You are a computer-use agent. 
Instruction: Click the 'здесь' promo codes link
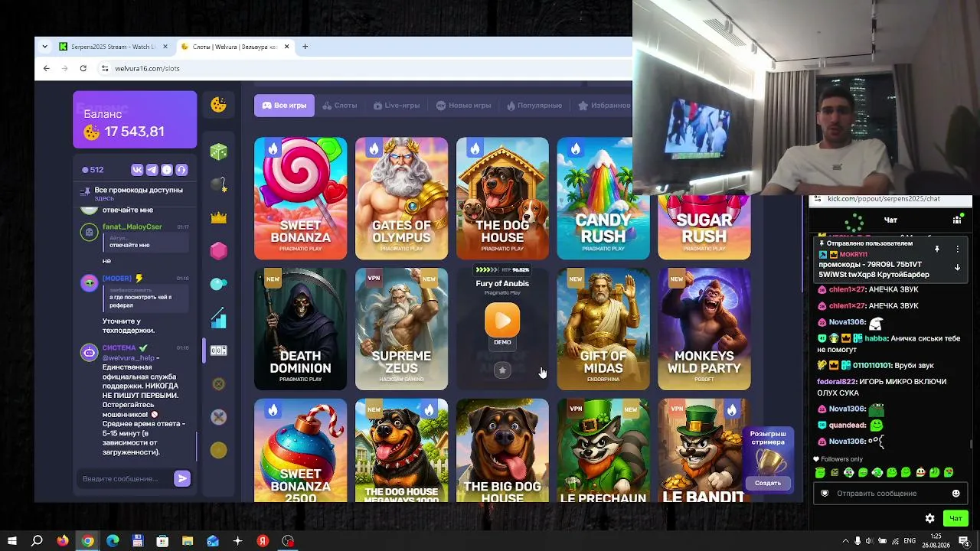[104, 198]
